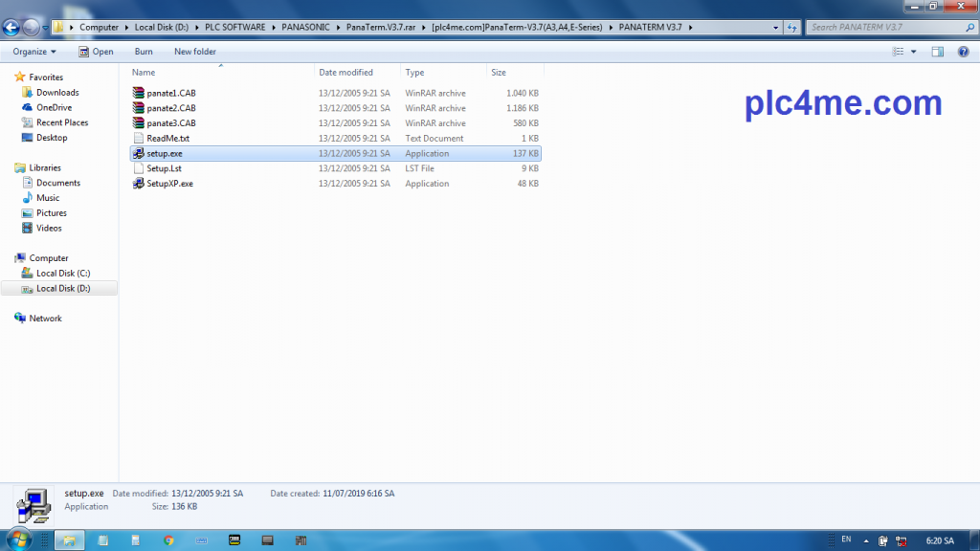The image size is (980, 551).
Task: Click the ReadMe.txt document icon
Action: 139,139
